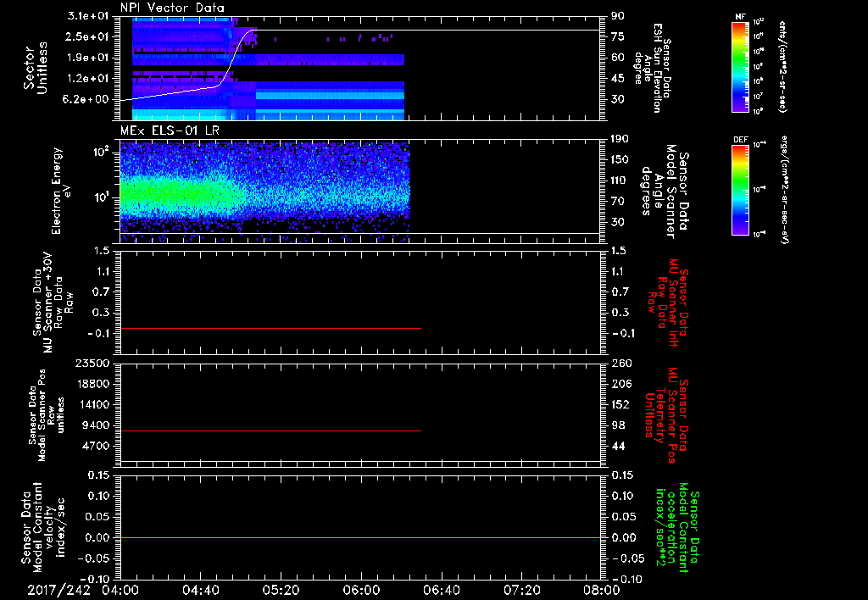Click the '3.1e+01' sector tick label
The width and height of the screenshot is (868, 600).
pyautogui.click(x=88, y=16)
